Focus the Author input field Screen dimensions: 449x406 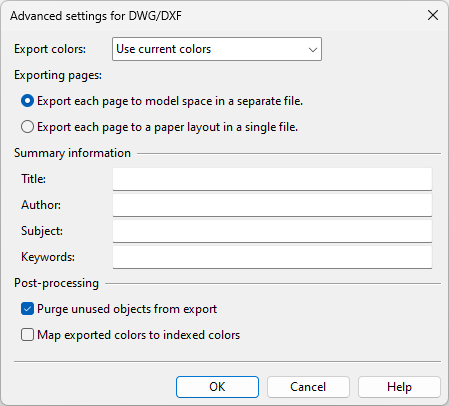pos(272,205)
